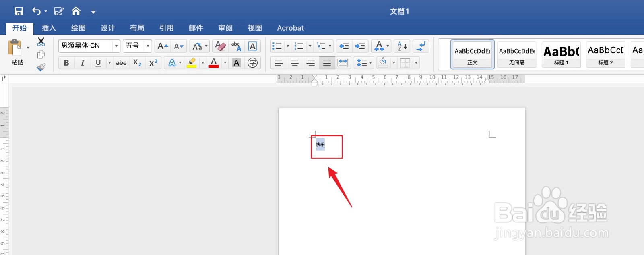This screenshot has width=644, height=255.
Task: Activate the Format Painter brush
Action: pyautogui.click(x=41, y=67)
